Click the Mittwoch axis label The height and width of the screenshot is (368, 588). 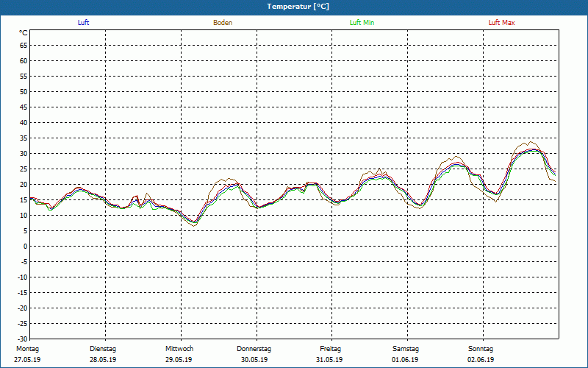[x=179, y=349]
